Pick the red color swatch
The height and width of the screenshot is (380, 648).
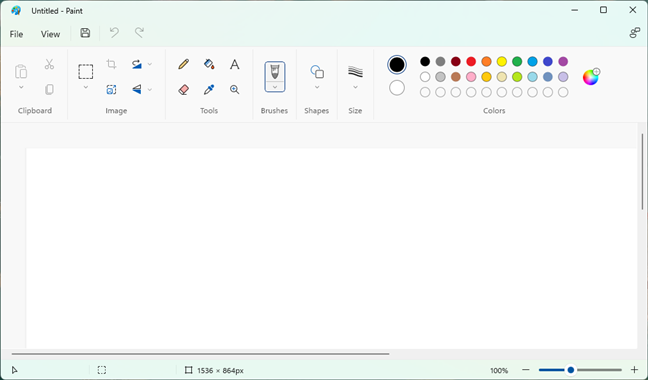pyautogui.click(x=471, y=62)
